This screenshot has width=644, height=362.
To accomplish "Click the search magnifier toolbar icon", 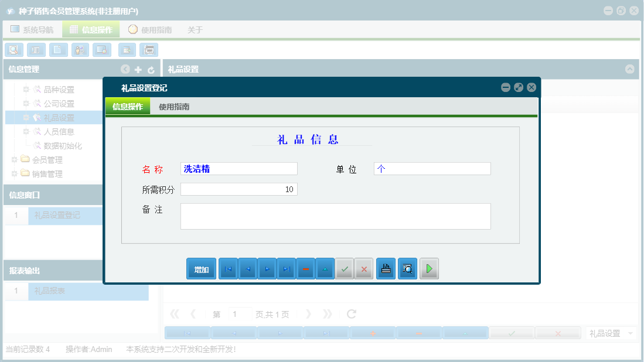I will [x=14, y=50].
